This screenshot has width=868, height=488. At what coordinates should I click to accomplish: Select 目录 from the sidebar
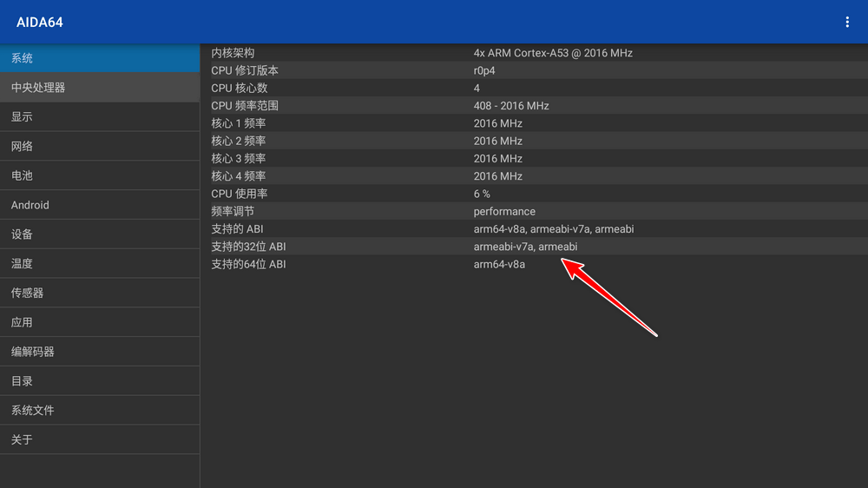click(x=100, y=381)
